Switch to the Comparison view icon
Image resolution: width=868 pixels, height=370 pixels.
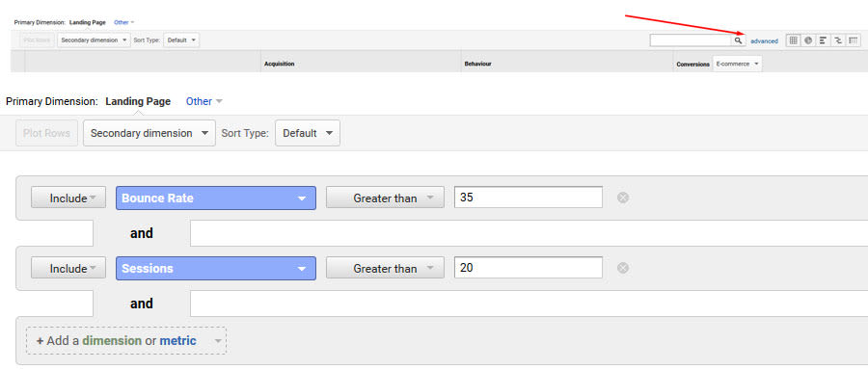838,40
